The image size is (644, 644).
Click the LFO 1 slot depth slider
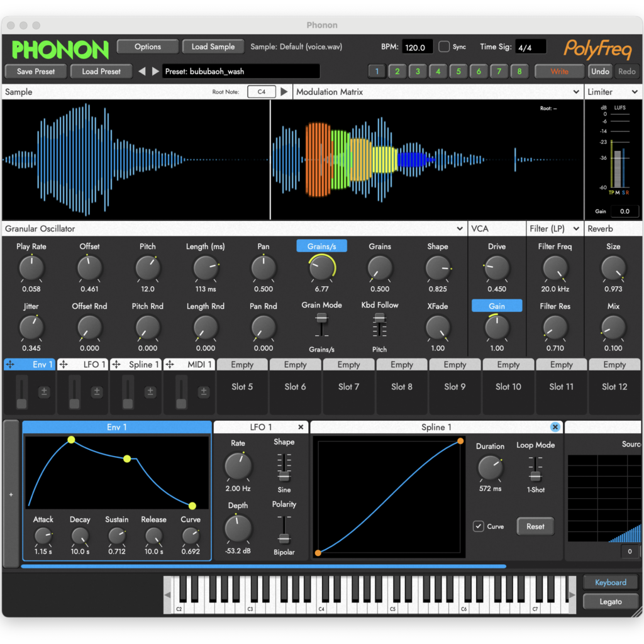pyautogui.click(x=74, y=392)
